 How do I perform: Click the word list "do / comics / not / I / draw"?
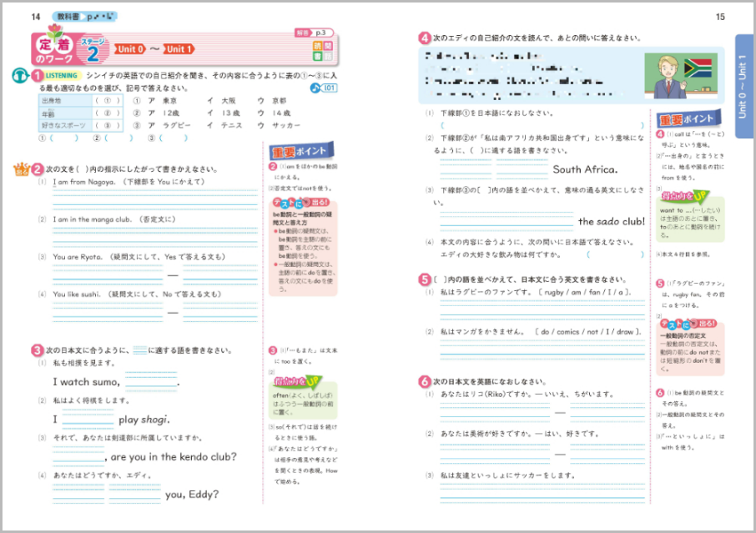pyautogui.click(x=587, y=331)
